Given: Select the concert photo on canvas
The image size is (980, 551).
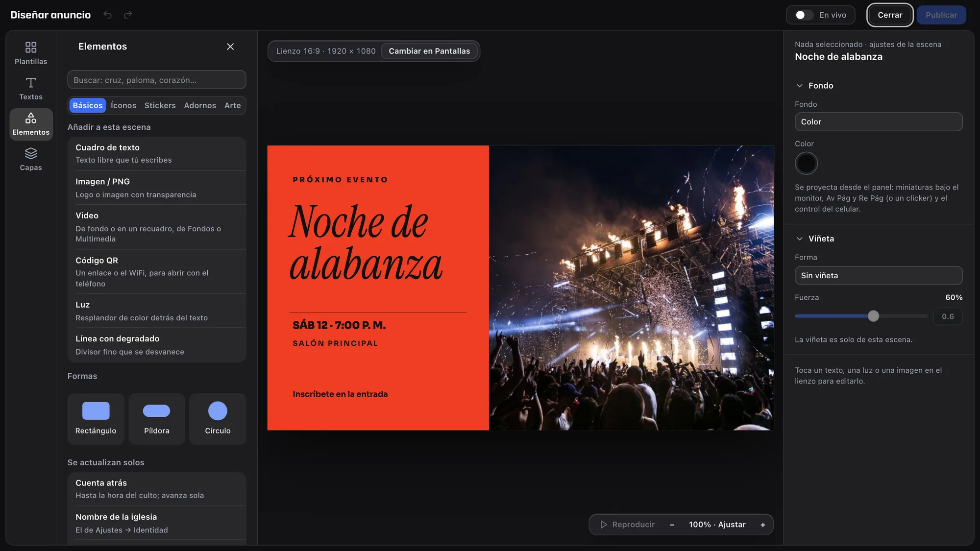Looking at the screenshot, I should [631, 288].
